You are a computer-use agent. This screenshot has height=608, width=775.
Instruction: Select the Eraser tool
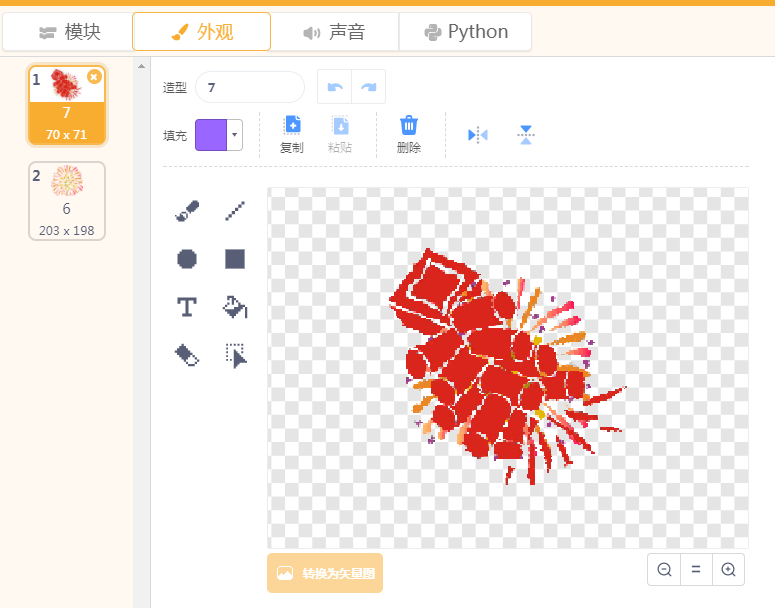187,355
